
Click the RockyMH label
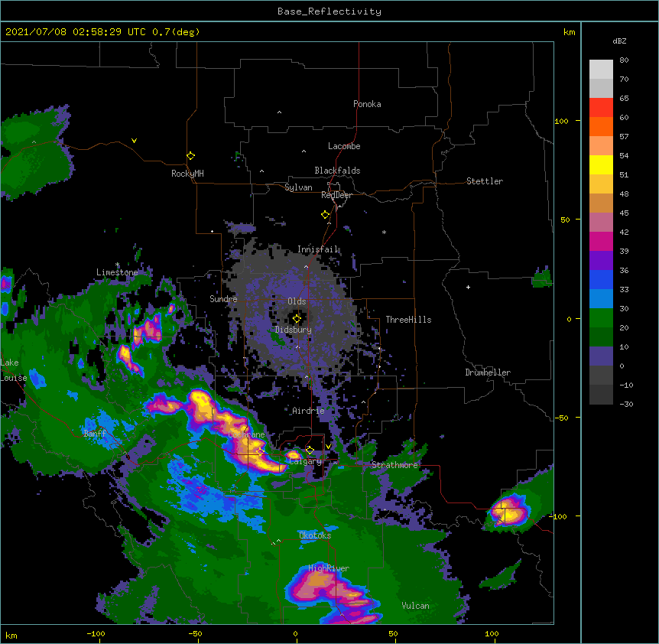[x=187, y=174]
